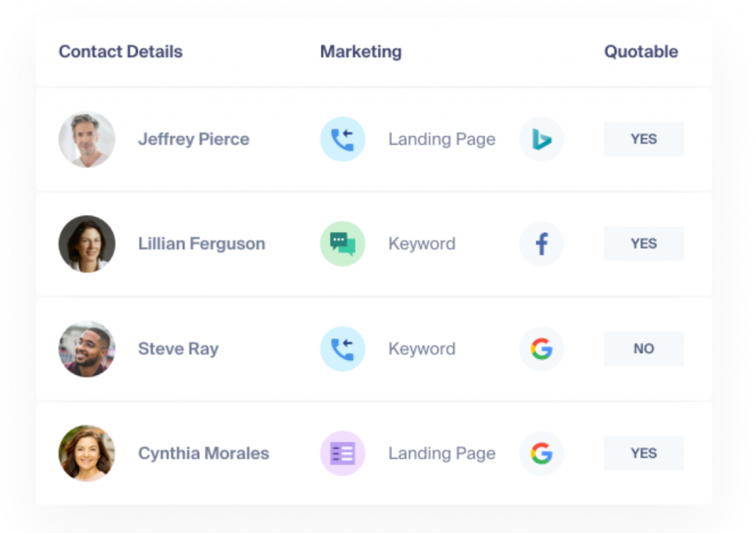756x533 pixels.
Task: Open Steve Ray's profile photo
Action: [x=87, y=349]
